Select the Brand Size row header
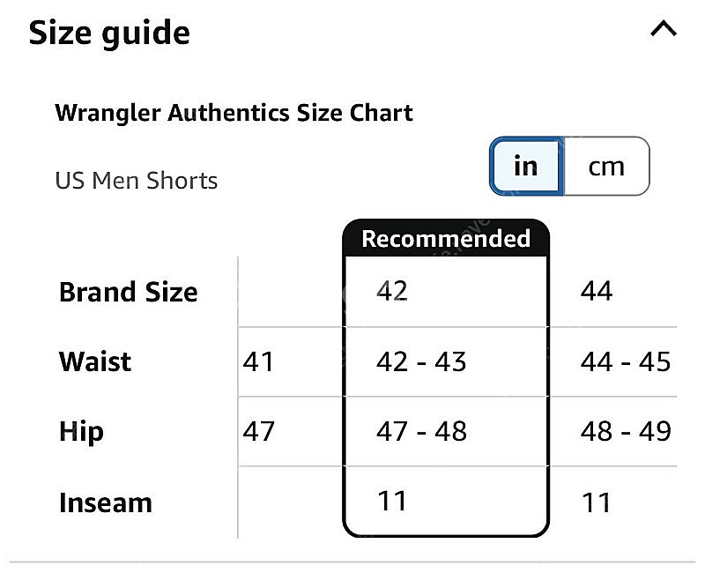Image resolution: width=705 pixels, height=588 pixels. click(128, 292)
